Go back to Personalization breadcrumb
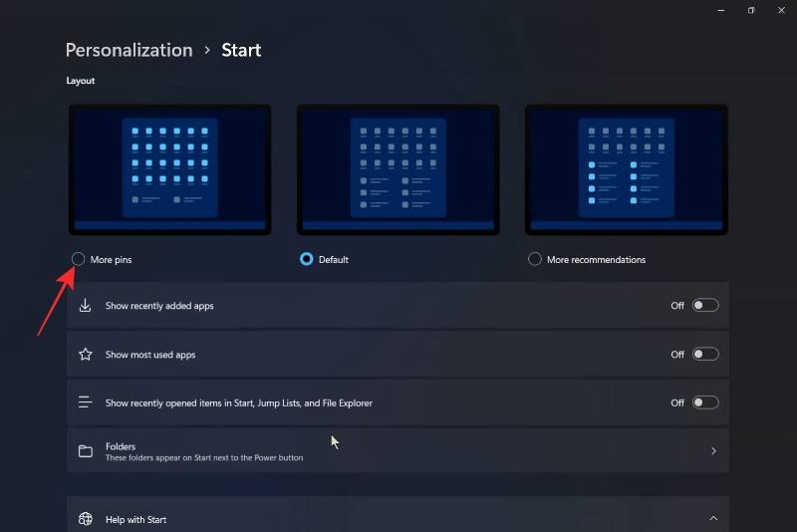Image resolution: width=797 pixels, height=532 pixels. 129,50
